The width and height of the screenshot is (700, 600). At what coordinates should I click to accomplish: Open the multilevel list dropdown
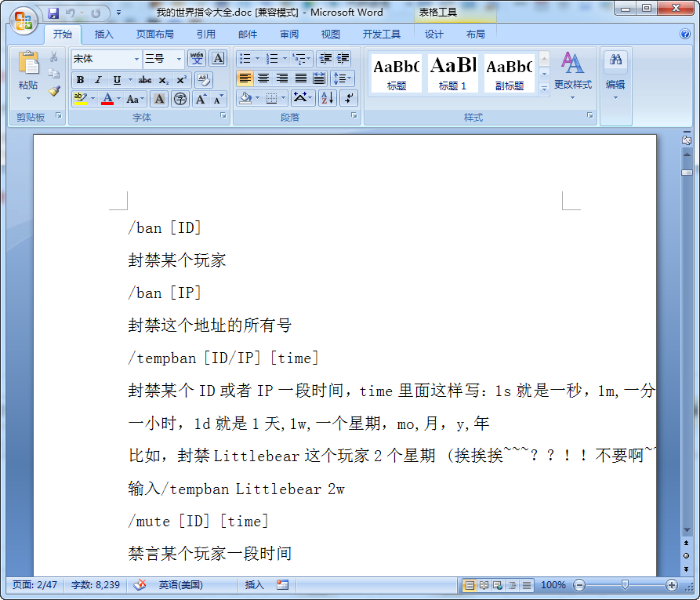309,59
